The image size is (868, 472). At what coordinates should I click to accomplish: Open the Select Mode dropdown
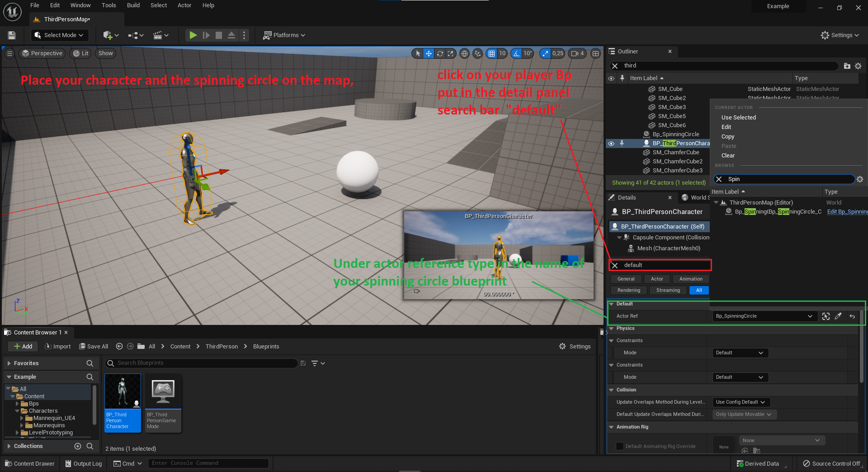point(60,35)
